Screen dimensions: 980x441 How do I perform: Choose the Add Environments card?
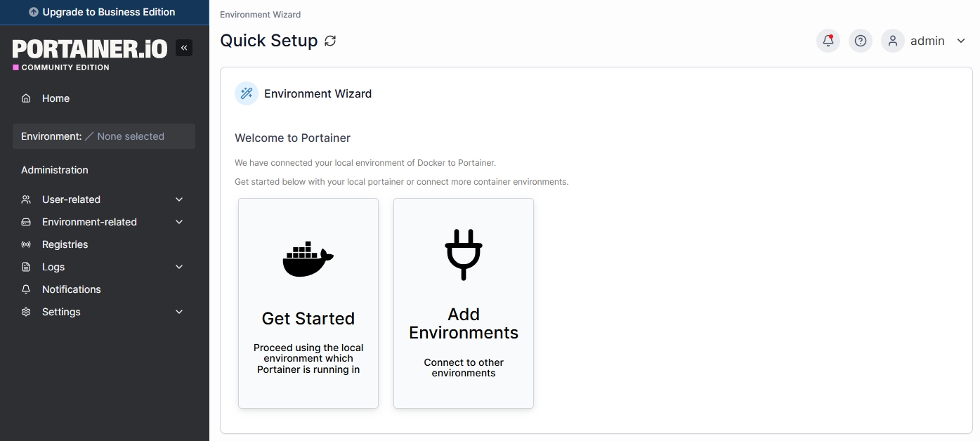coord(464,303)
